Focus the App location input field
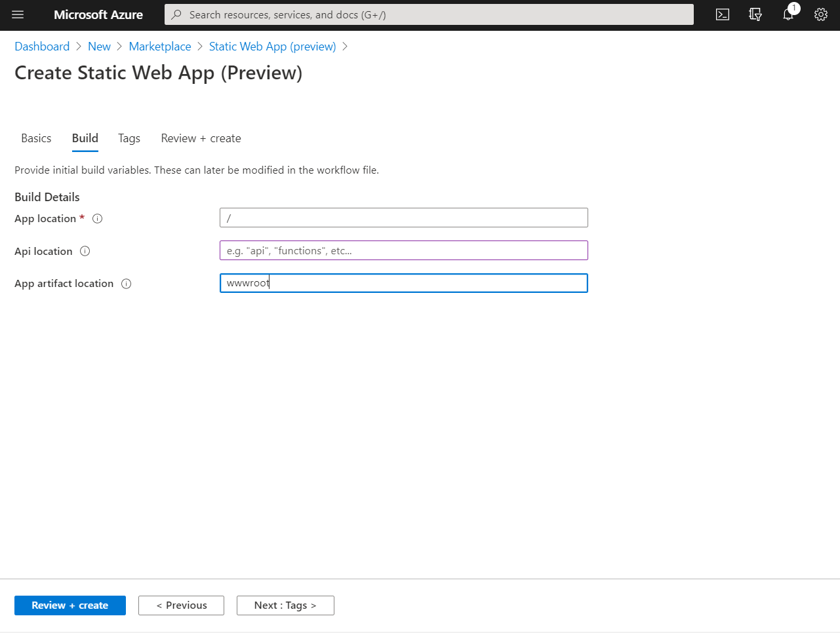Screen dimensions: 840x633 coord(404,218)
